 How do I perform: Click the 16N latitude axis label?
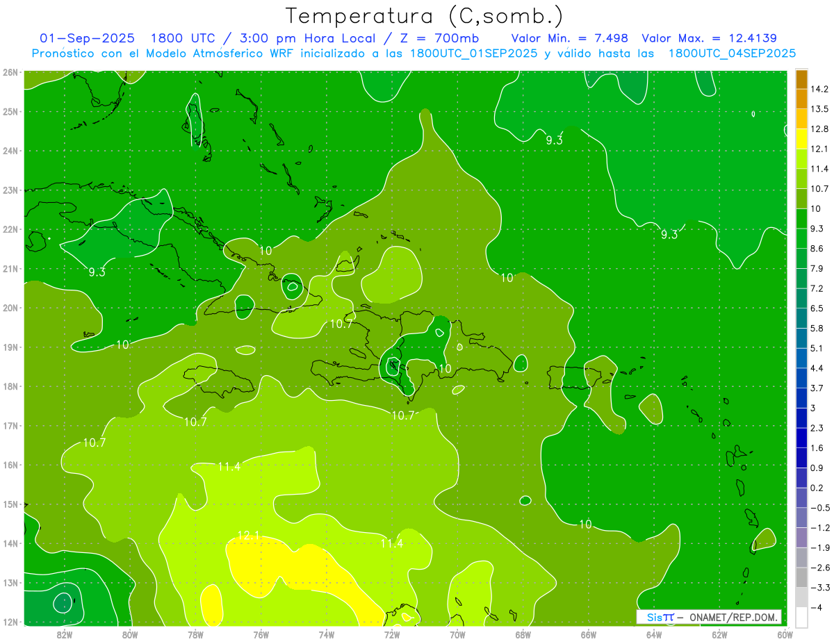click(10, 465)
